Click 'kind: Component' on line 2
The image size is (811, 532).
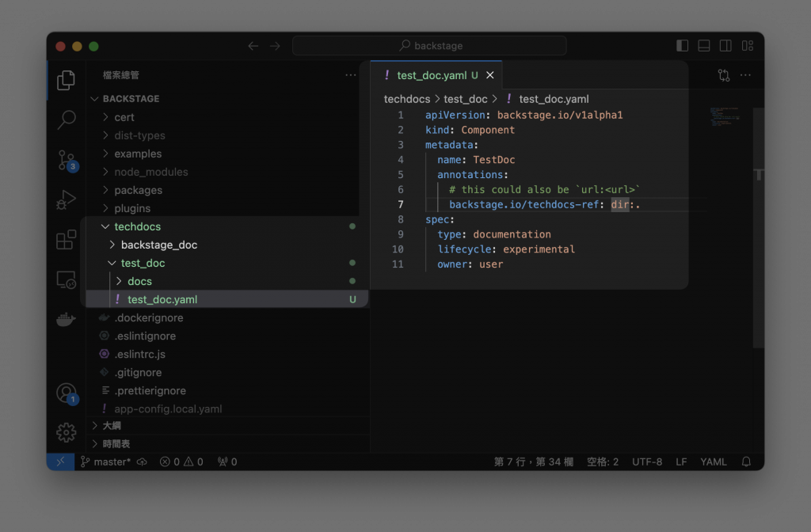pos(470,131)
